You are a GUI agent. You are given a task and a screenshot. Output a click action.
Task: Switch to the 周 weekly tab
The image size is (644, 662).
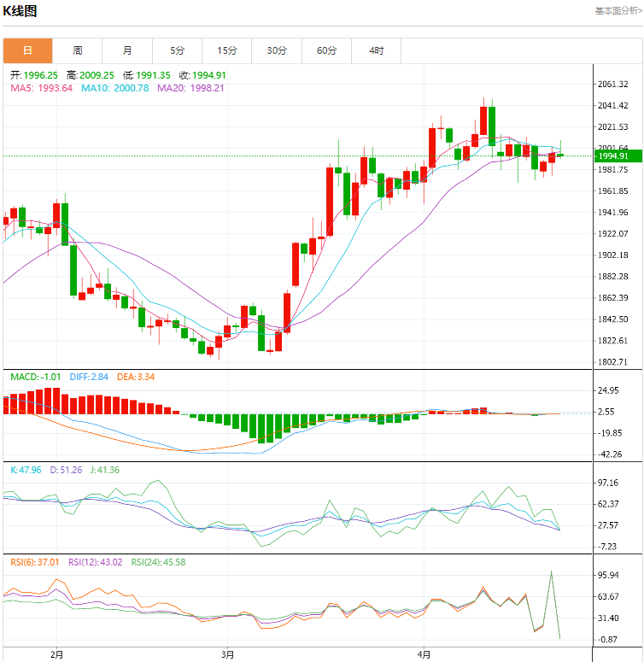(x=77, y=50)
